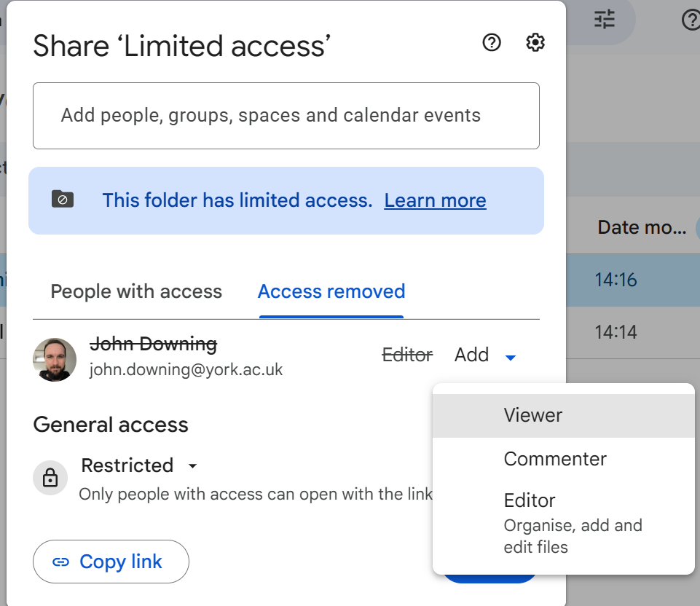Toggle the 'Add' role dropdown arrow

point(511,357)
